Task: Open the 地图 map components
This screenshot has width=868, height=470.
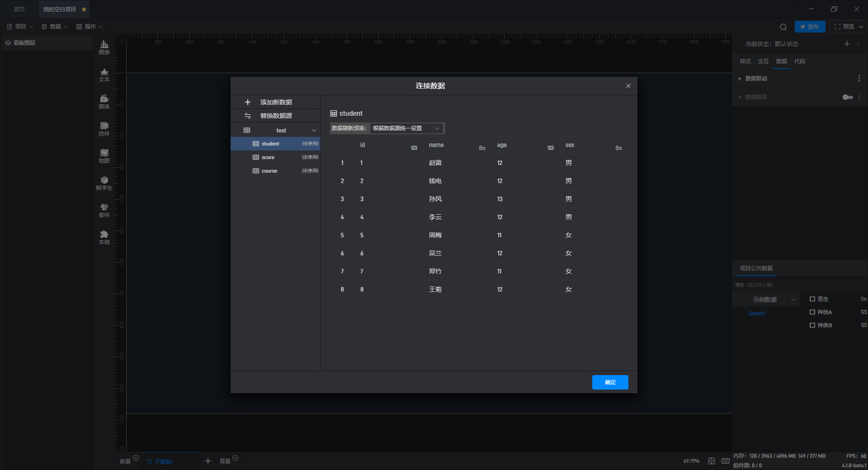Action: point(104,156)
